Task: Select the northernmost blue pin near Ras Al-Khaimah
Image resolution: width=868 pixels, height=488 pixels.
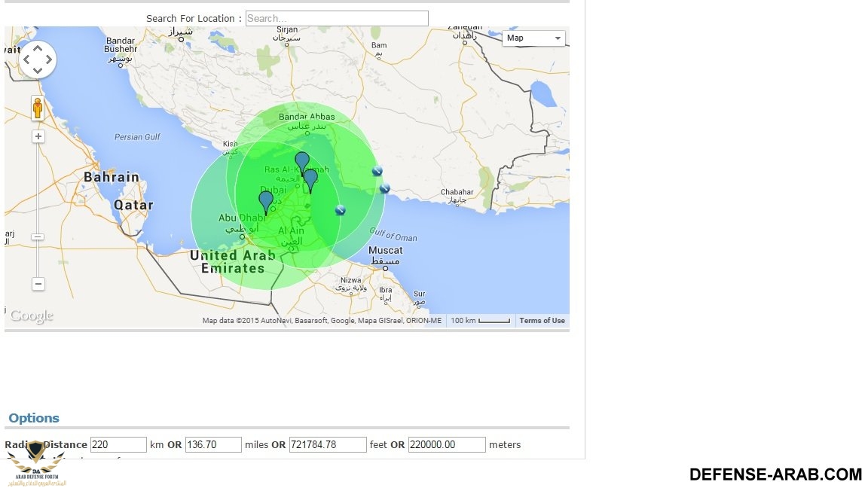Action: click(x=301, y=162)
